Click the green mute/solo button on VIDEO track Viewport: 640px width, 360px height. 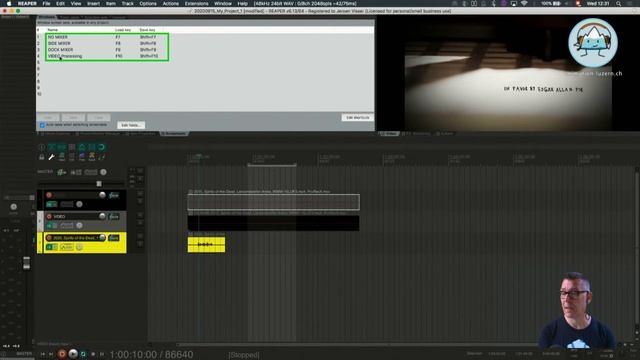pos(52,225)
